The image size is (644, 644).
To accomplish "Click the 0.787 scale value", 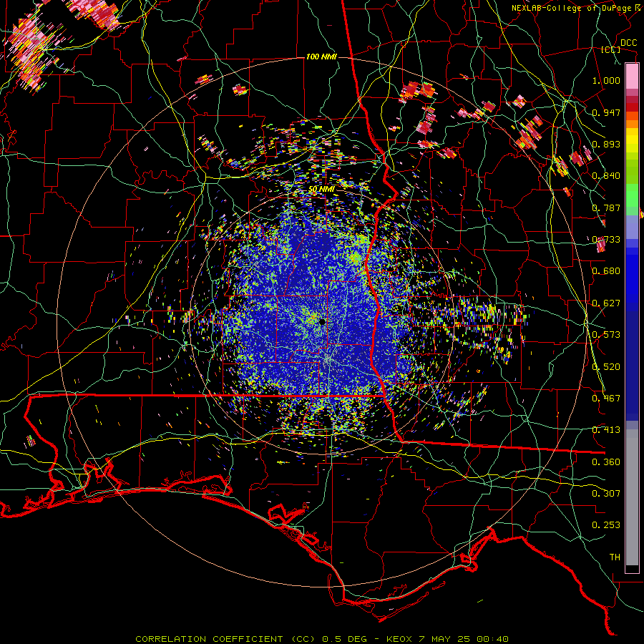I will pyautogui.click(x=606, y=208).
